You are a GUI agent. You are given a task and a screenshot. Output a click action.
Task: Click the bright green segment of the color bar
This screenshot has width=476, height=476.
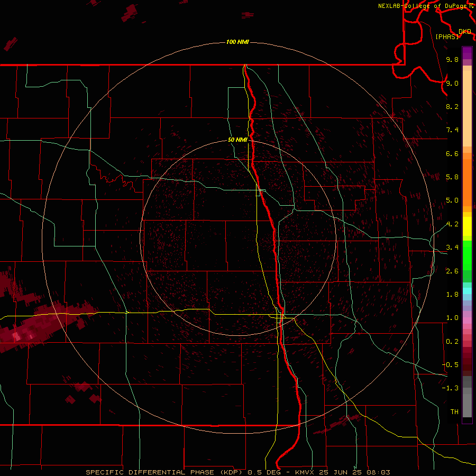(x=467, y=255)
